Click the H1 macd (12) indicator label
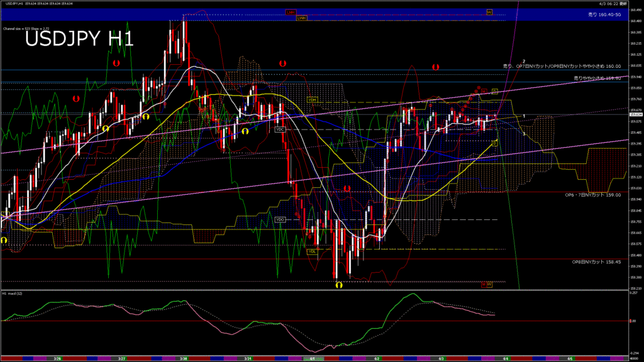The height and width of the screenshot is (362, 644). pos(14,293)
